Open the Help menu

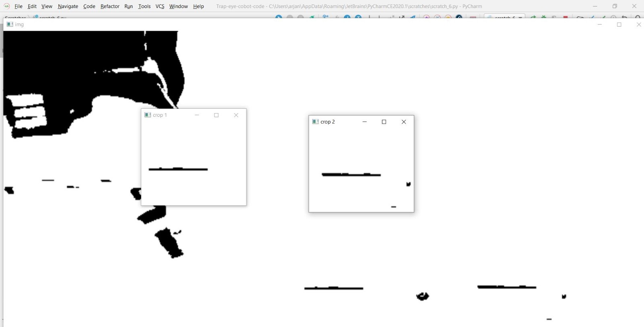198,6
